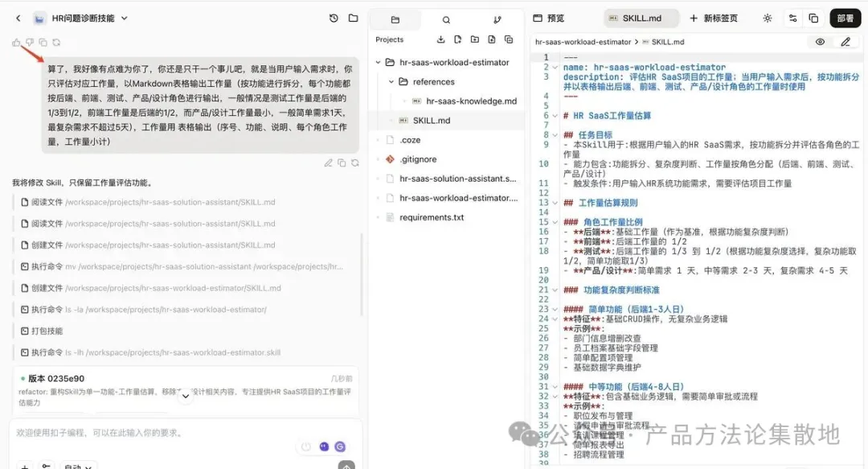Give a thumbs down on the assistant reply

(30, 43)
